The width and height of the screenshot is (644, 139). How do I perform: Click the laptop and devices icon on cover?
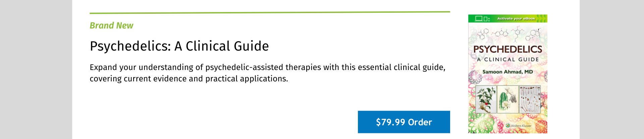[x=482, y=18]
